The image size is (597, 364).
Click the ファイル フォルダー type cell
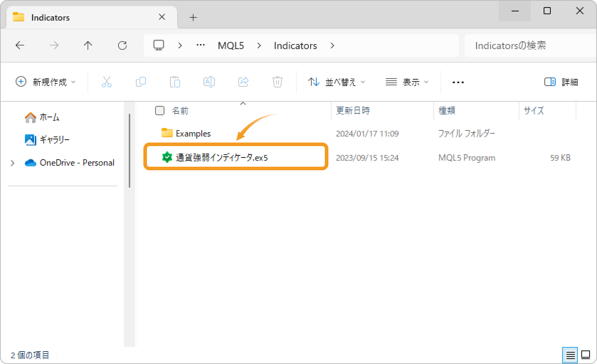coord(466,133)
